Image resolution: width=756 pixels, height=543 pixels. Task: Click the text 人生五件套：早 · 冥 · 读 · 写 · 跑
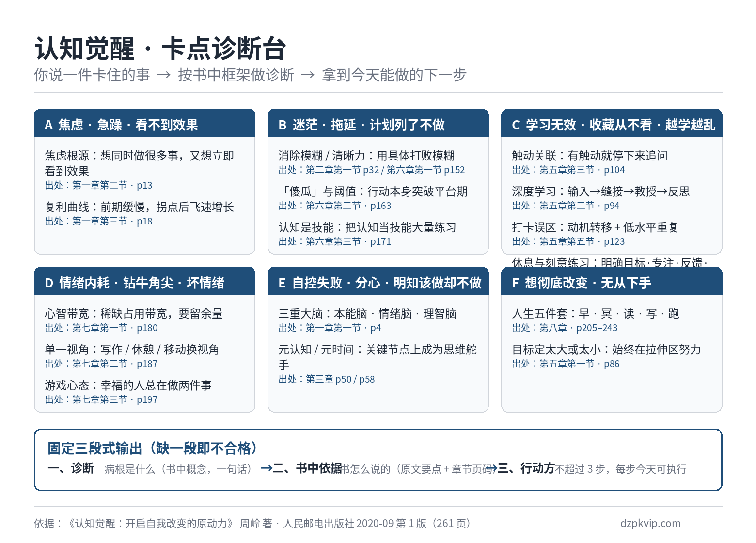pyautogui.click(x=596, y=314)
